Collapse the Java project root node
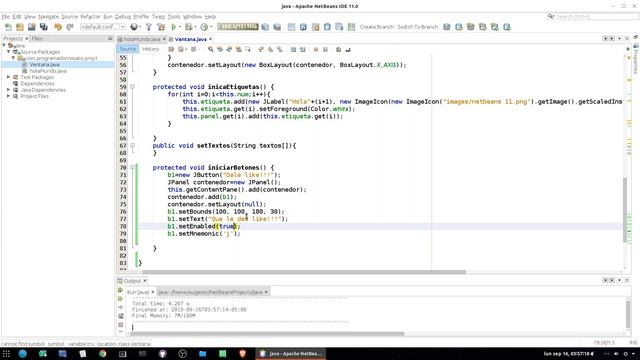Image resolution: width=640 pixels, height=360 pixels. tap(4, 45)
